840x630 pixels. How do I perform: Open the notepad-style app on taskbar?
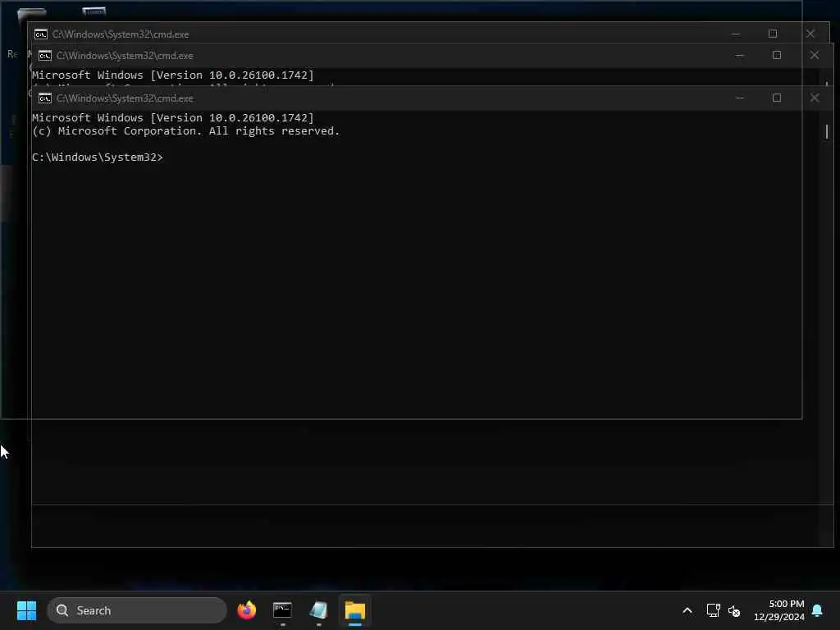(x=319, y=610)
